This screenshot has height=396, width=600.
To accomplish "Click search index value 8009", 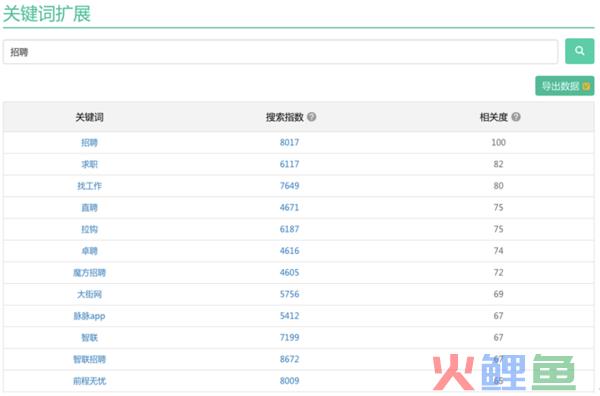I will click(289, 381).
